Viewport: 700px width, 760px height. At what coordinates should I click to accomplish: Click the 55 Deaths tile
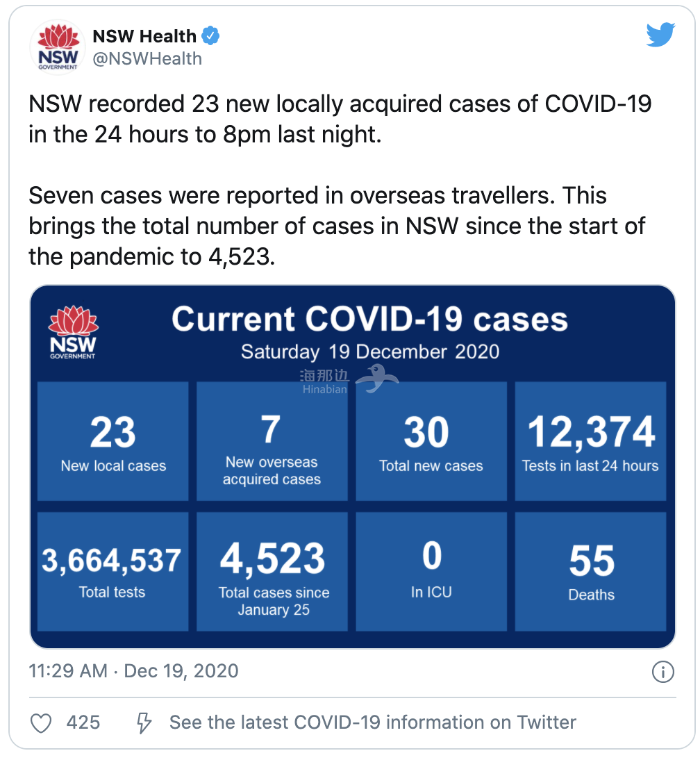tap(590, 571)
